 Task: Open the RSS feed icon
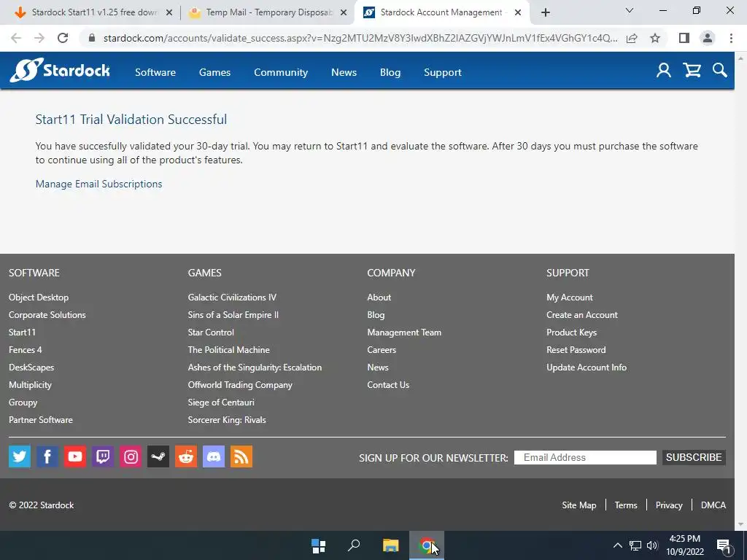[241, 456]
